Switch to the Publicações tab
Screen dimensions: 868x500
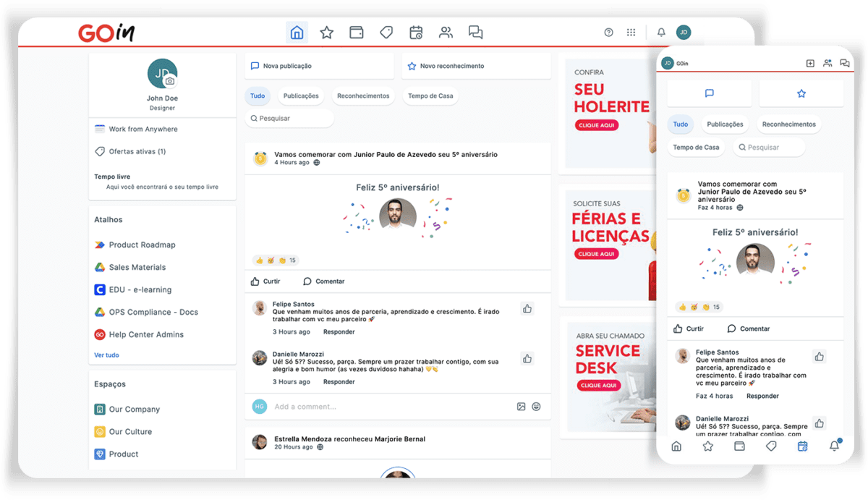point(301,95)
